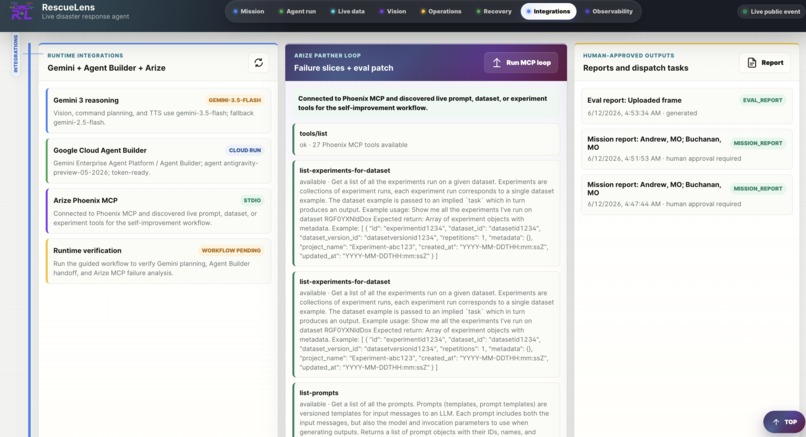Click the 4:47:44 AM mission report timestamp
The height and width of the screenshot is (437, 806).
pyautogui.click(x=624, y=204)
